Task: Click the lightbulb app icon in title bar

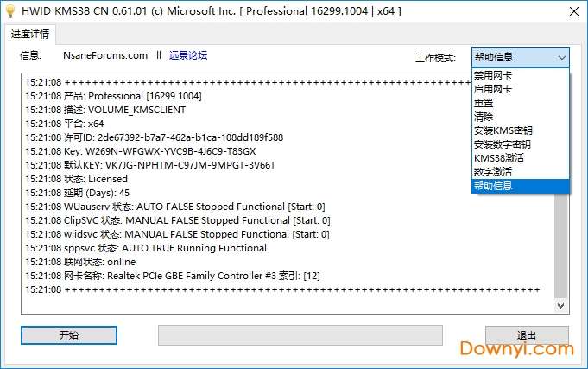Action: click(x=10, y=11)
